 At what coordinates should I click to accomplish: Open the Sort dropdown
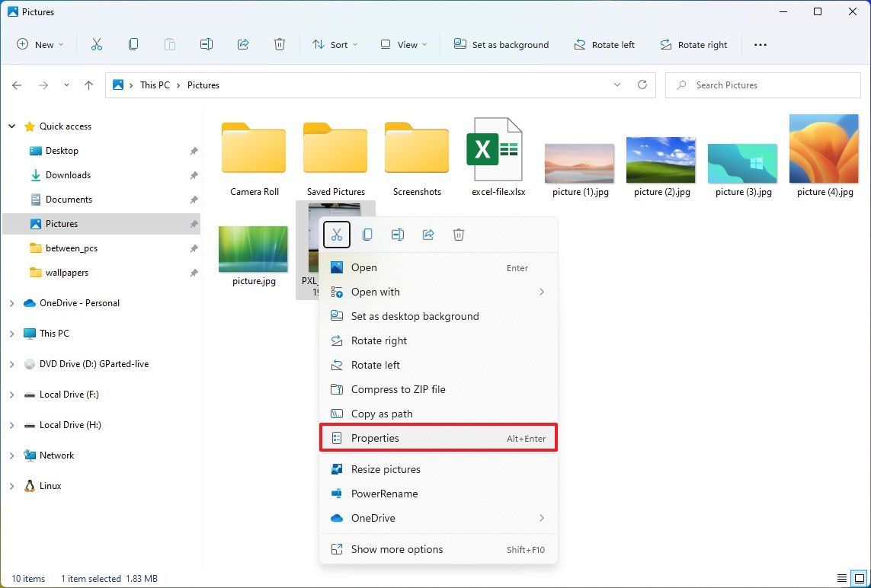(x=335, y=44)
